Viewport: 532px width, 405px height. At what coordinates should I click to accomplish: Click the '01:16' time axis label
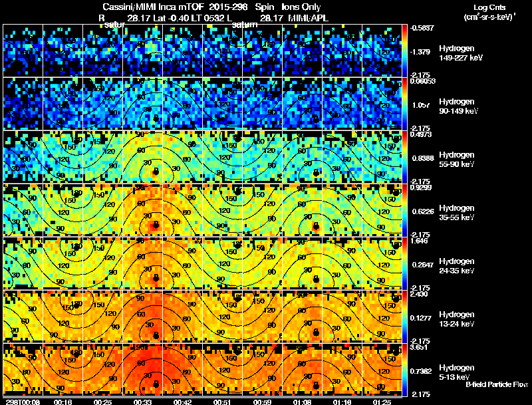pyautogui.click(x=342, y=402)
